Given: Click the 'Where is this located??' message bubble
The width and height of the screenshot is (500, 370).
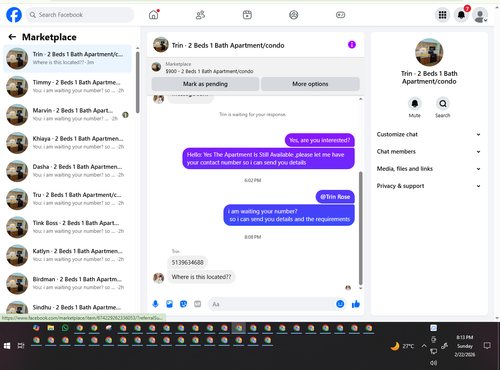Looking at the screenshot, I should point(201,277).
